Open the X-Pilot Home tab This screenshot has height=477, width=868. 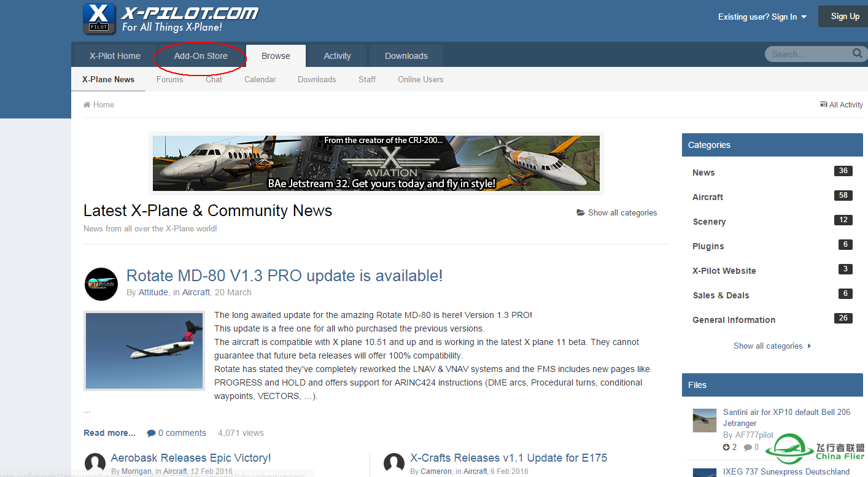point(115,56)
